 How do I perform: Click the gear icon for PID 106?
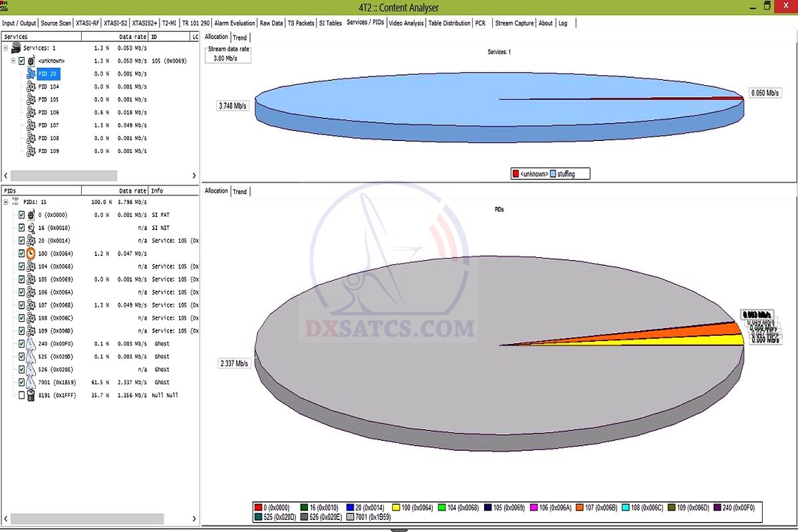(31, 112)
